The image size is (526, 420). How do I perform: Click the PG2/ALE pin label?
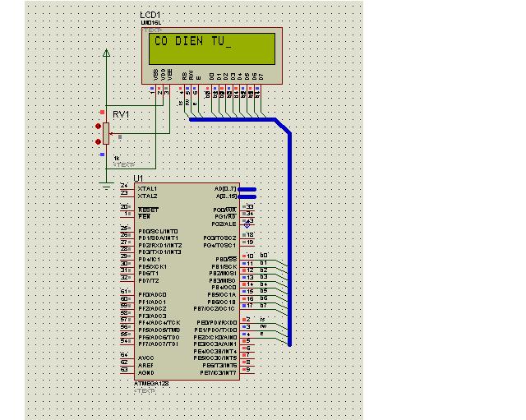click(224, 224)
